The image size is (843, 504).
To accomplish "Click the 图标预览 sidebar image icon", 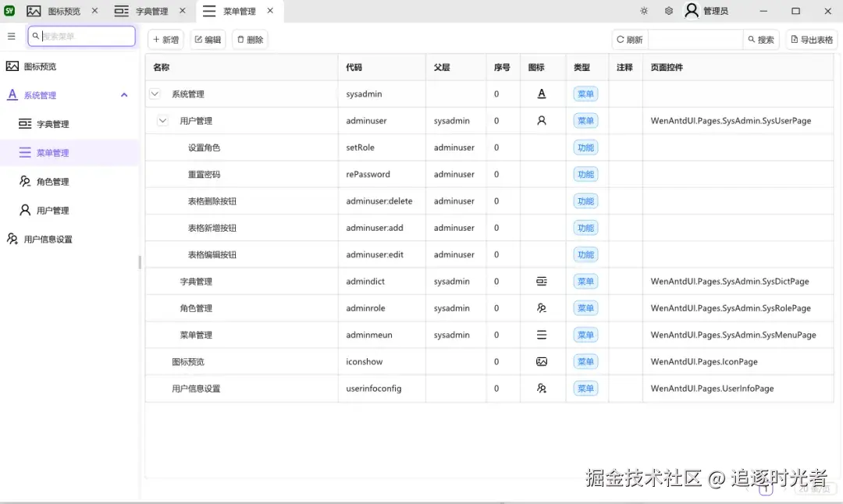I will click(x=12, y=66).
